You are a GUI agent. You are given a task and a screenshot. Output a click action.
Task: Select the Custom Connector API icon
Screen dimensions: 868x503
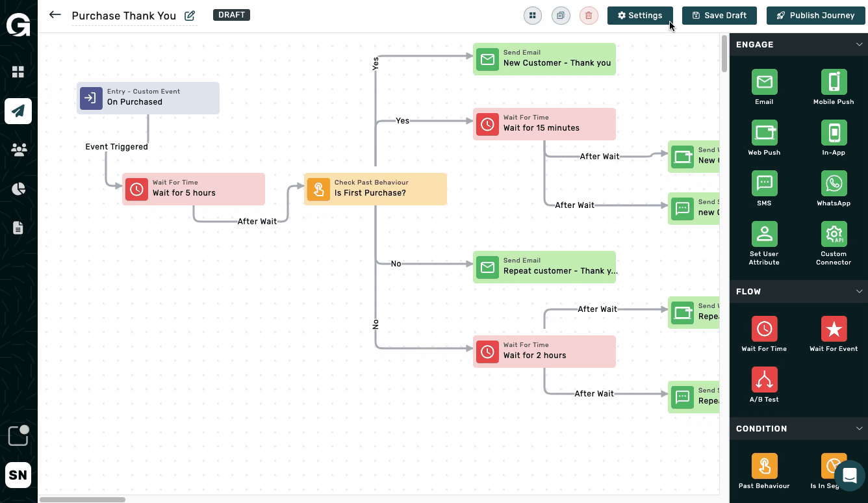point(834,235)
